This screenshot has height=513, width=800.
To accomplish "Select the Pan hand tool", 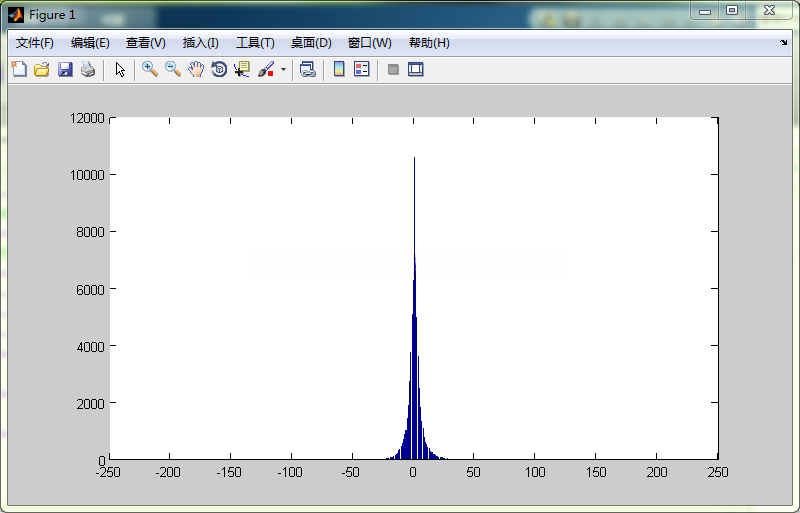I will [196, 69].
